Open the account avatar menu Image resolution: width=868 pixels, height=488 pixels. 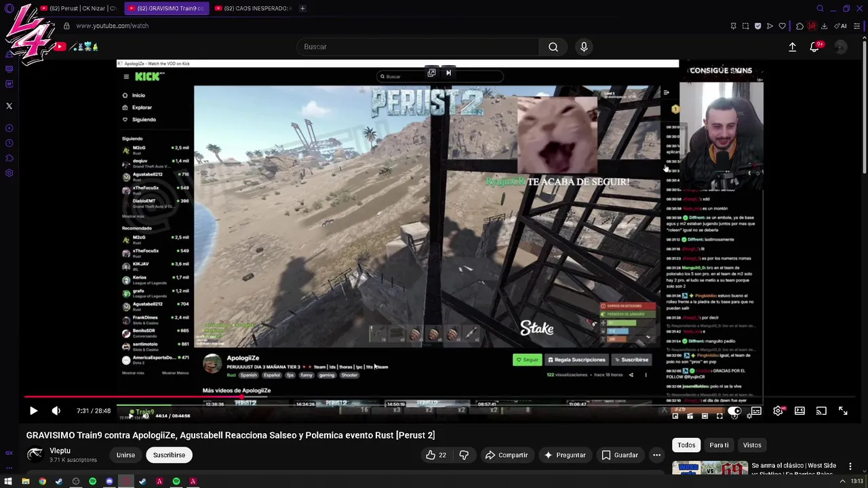[840, 47]
